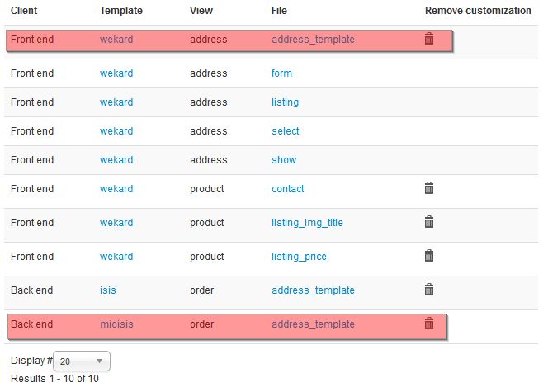Viewport: 548px width, 392px height.
Task: Remove listing_price customization via trash icon
Action: pos(429,256)
